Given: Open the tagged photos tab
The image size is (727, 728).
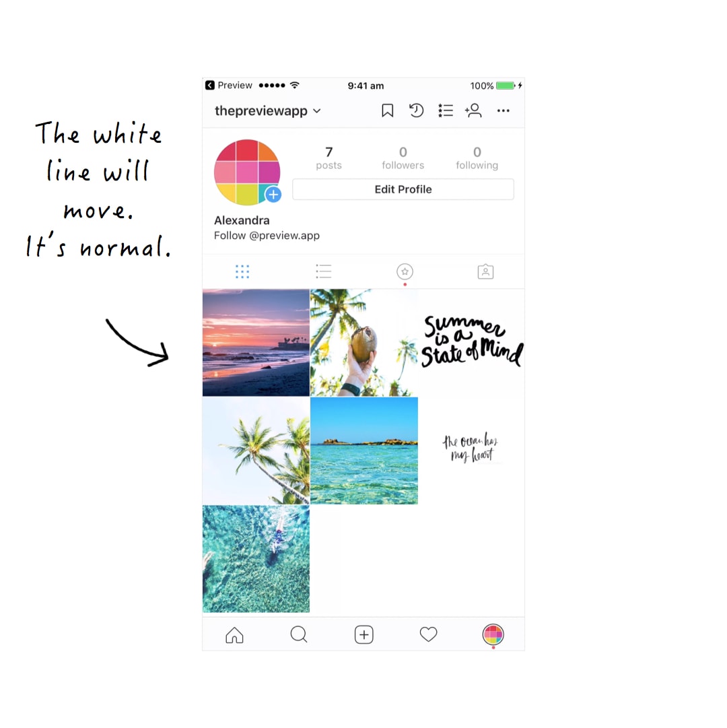Looking at the screenshot, I should coord(485,271).
